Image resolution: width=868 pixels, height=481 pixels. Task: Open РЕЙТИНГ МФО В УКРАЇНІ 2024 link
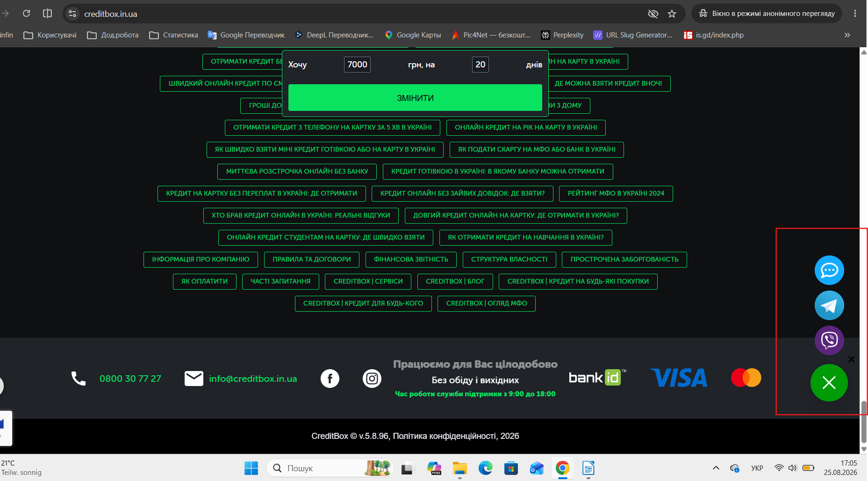pyautogui.click(x=616, y=194)
